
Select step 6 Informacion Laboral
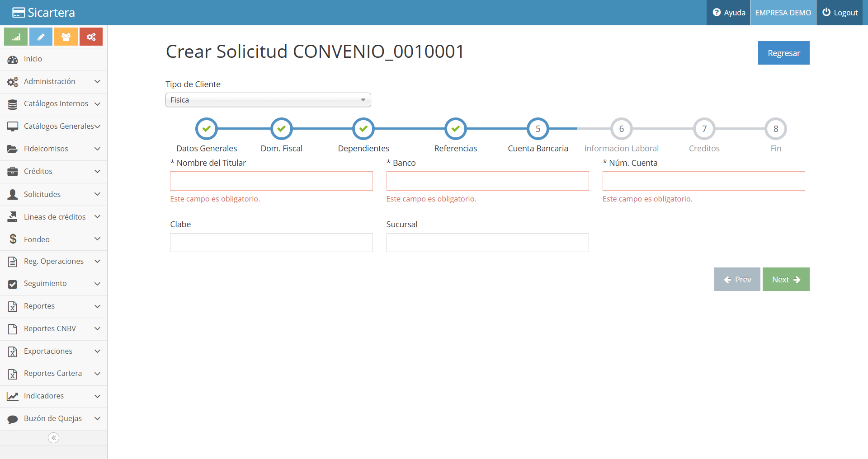pos(622,129)
